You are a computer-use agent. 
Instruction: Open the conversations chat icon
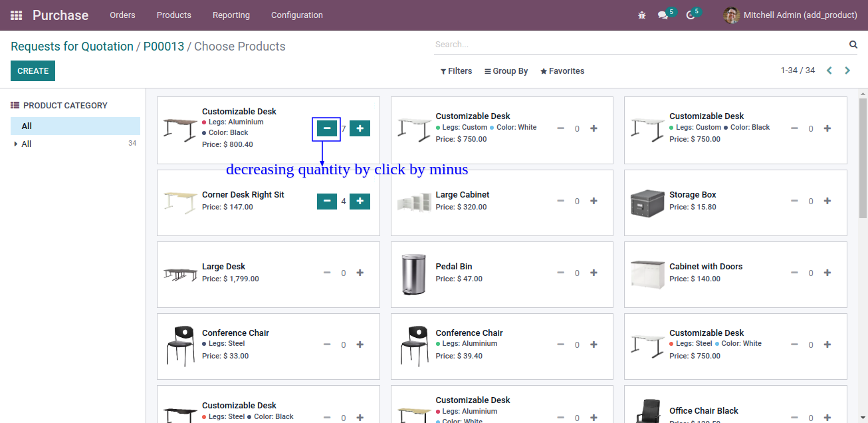pyautogui.click(x=663, y=15)
